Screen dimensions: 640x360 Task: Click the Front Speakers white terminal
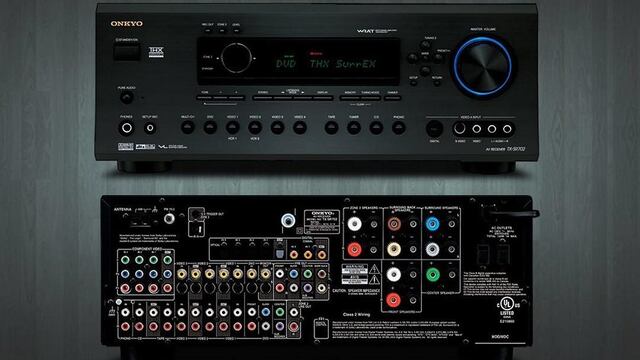coord(394,275)
